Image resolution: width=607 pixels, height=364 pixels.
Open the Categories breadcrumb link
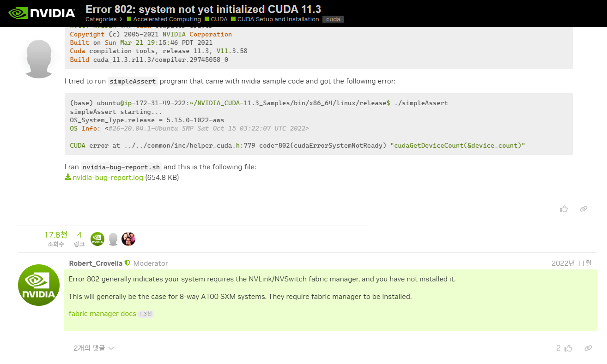101,19
